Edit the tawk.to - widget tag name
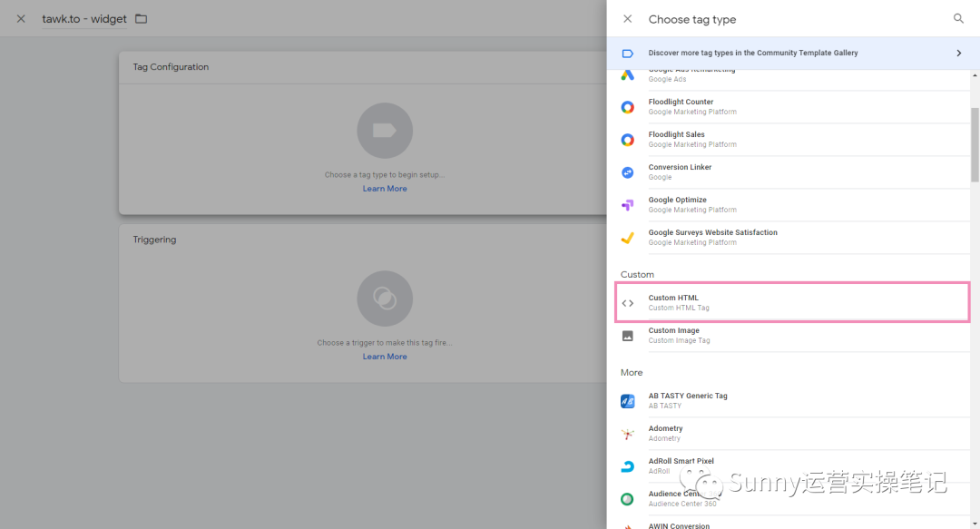 [84, 19]
